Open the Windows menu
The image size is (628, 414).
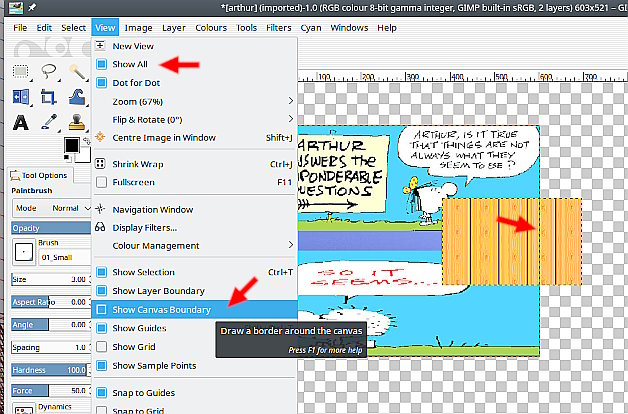(349, 28)
